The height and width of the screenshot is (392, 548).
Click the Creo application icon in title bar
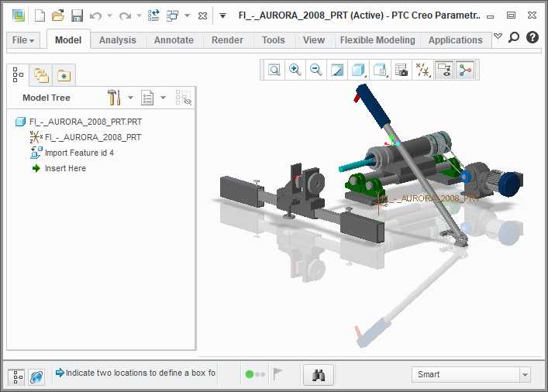click(18, 15)
